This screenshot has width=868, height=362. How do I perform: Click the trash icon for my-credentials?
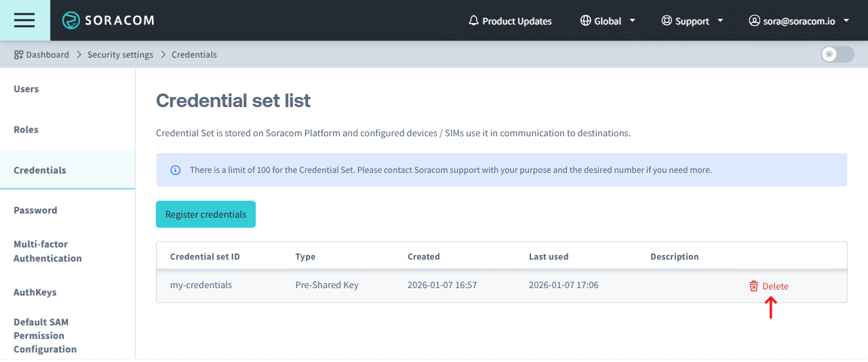[753, 286]
